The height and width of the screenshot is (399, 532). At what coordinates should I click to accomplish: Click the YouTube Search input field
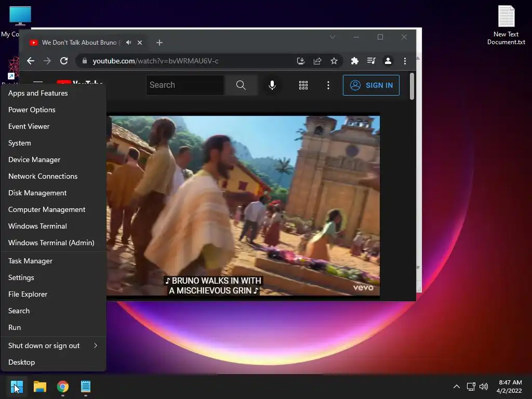point(185,85)
